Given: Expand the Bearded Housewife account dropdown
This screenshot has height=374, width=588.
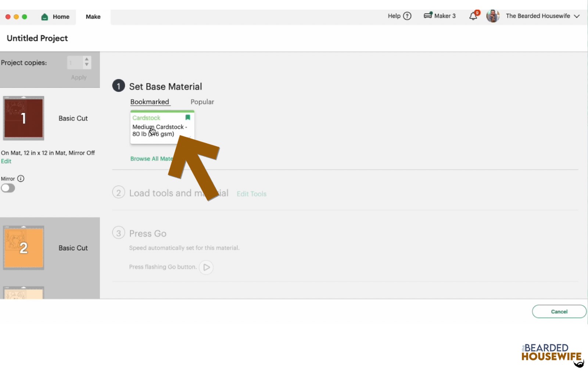Looking at the screenshot, I should (576, 16).
